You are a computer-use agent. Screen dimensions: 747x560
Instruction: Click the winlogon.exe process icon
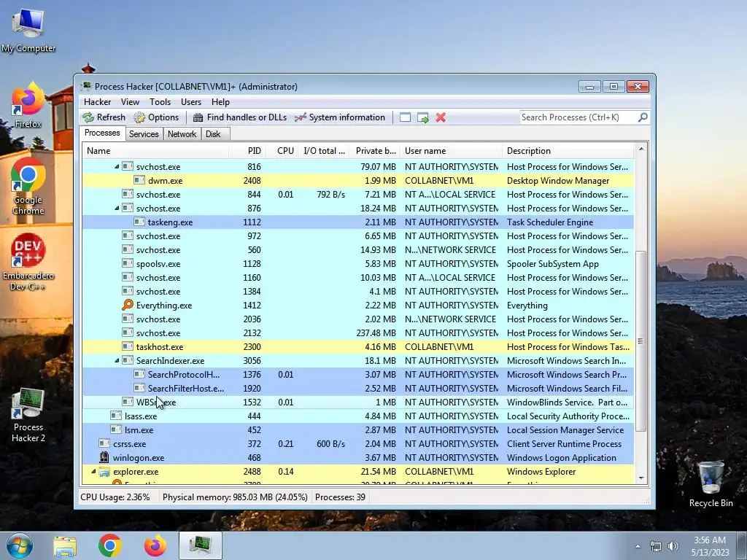coord(104,458)
